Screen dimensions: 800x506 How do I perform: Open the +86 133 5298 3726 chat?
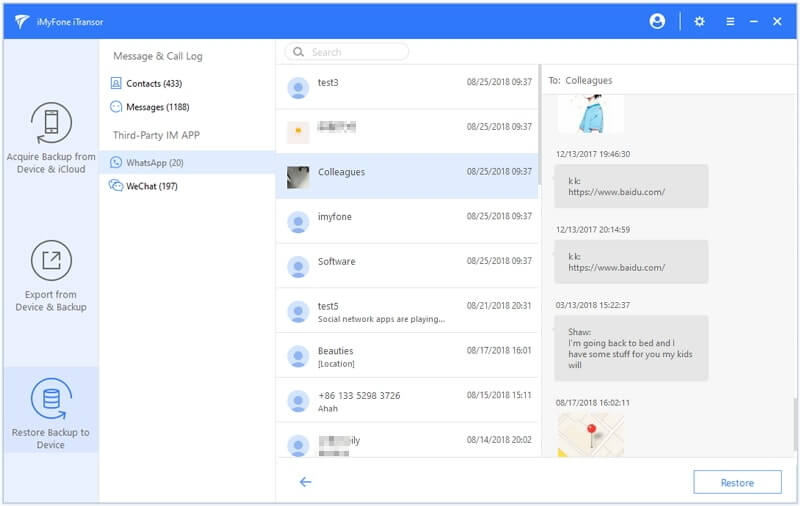(407, 400)
